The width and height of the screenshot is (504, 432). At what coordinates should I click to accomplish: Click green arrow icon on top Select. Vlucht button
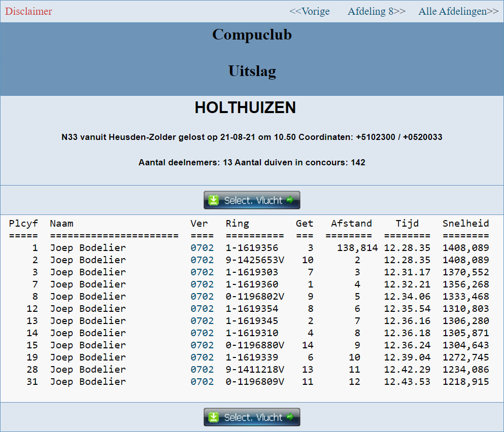(290, 200)
